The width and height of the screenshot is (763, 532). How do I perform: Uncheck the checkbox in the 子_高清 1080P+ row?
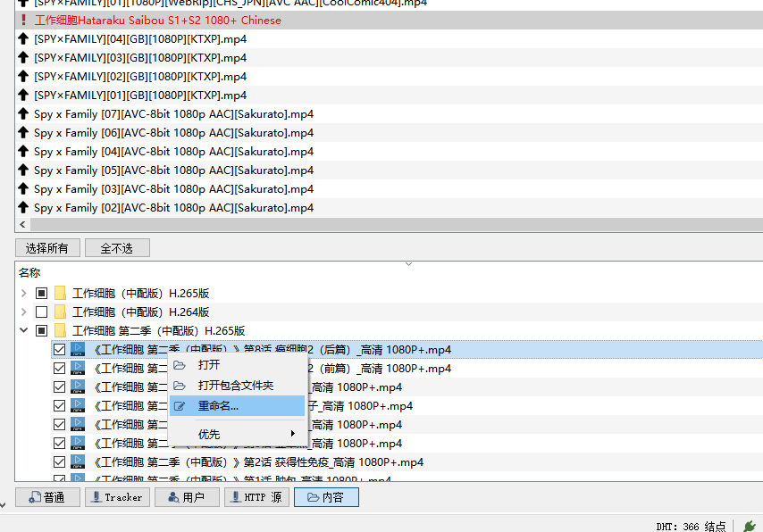pyautogui.click(x=59, y=405)
